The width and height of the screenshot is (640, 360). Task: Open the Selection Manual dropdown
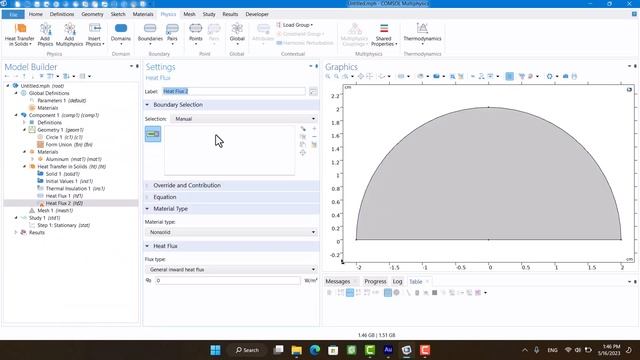tap(244, 119)
